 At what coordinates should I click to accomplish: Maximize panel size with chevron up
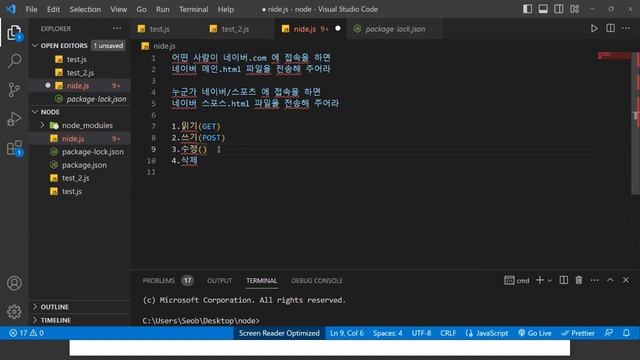(610, 280)
